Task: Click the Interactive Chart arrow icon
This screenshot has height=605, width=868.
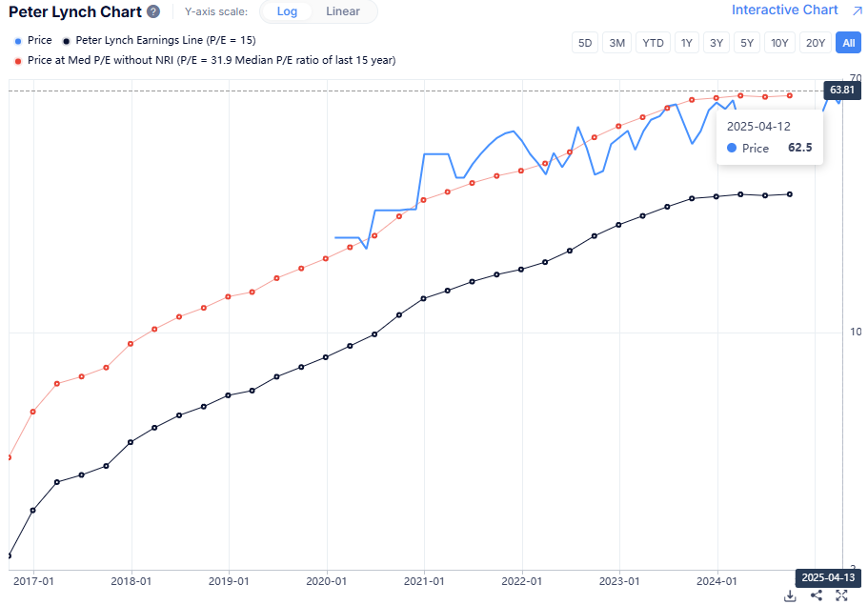Action: [856, 10]
